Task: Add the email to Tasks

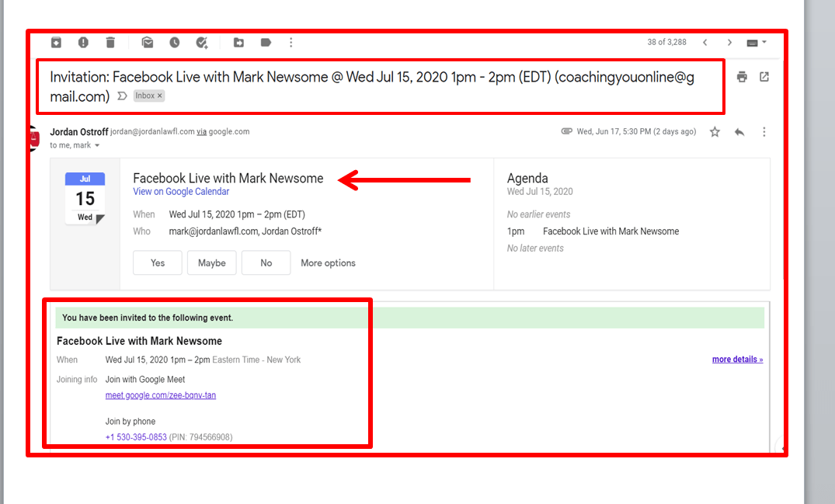Action: 202,43
